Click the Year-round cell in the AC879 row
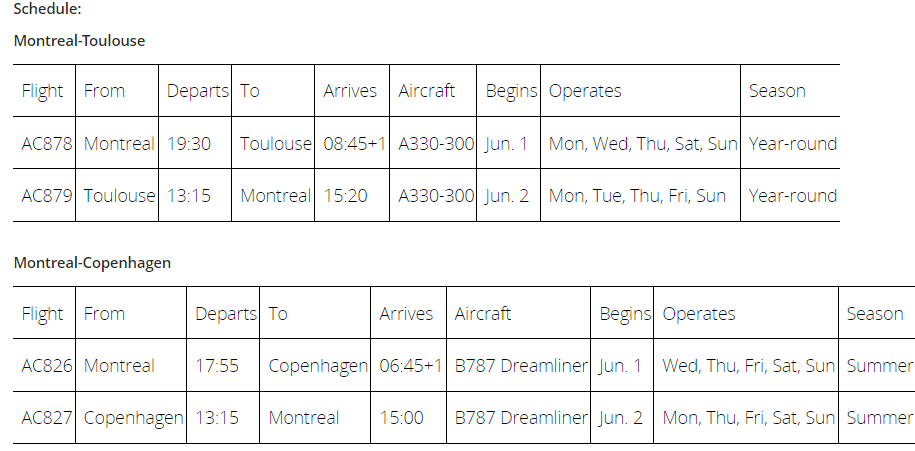This screenshot has height=451, width=915. tap(792, 195)
